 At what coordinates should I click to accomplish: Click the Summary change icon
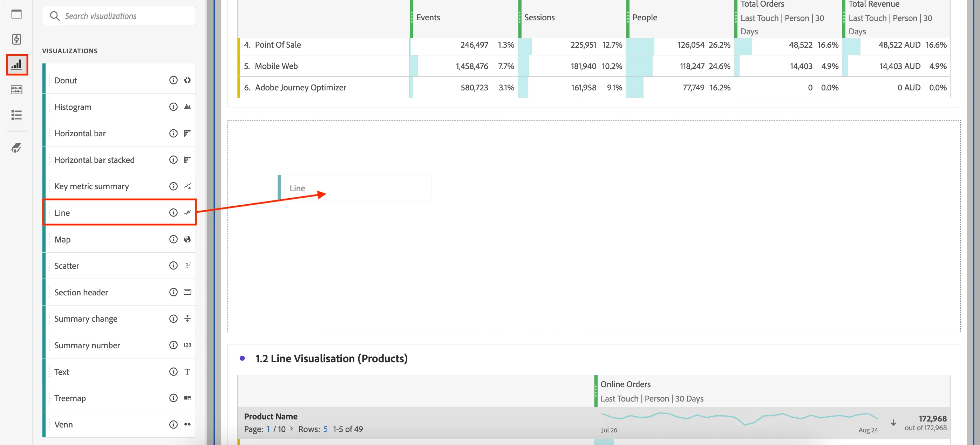(187, 319)
